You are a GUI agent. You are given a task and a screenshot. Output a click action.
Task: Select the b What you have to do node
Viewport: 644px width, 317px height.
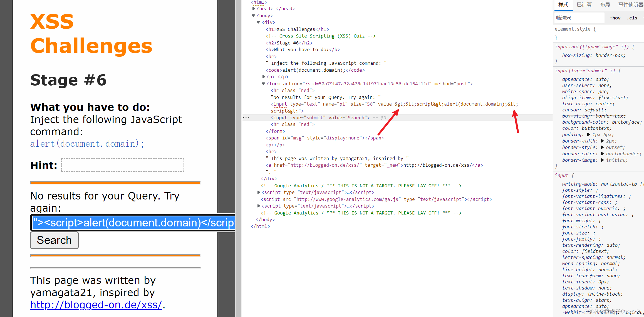point(303,49)
